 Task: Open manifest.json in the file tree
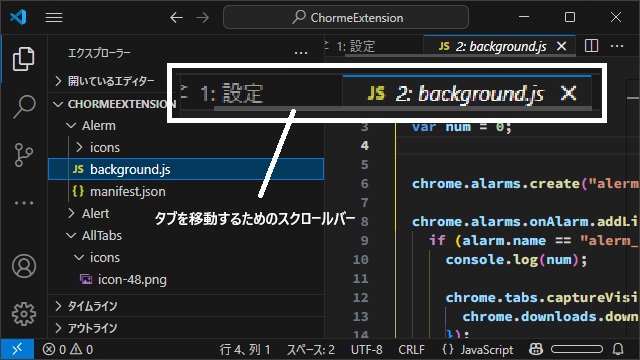coord(186,191)
